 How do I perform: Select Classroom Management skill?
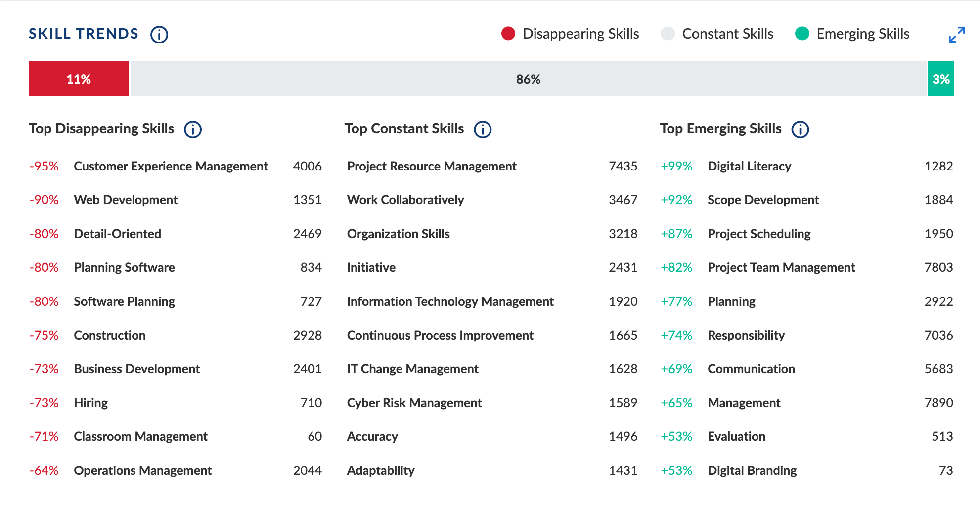pyautogui.click(x=140, y=436)
